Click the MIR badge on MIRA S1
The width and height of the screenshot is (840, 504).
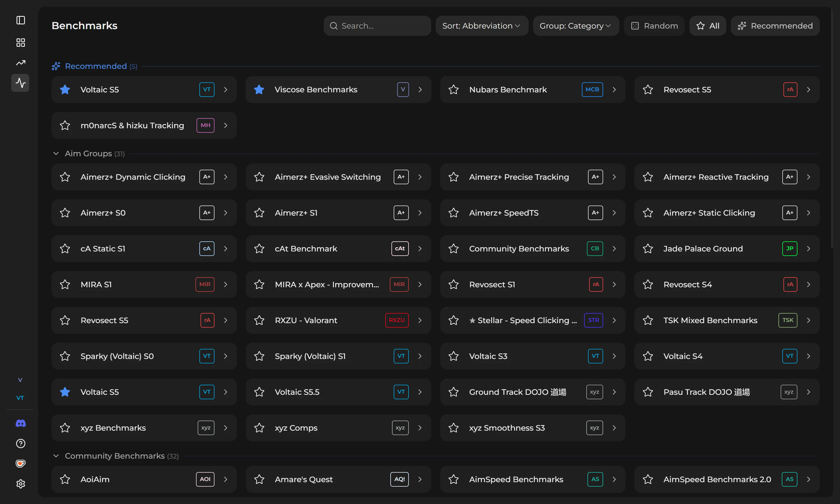point(205,284)
